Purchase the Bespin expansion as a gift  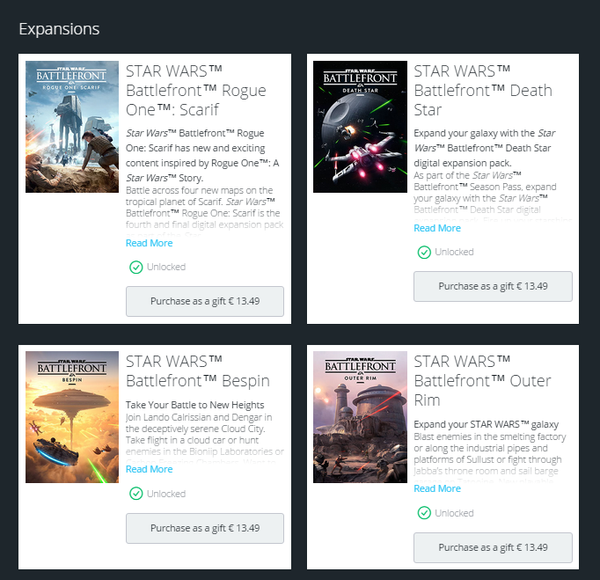point(205,528)
